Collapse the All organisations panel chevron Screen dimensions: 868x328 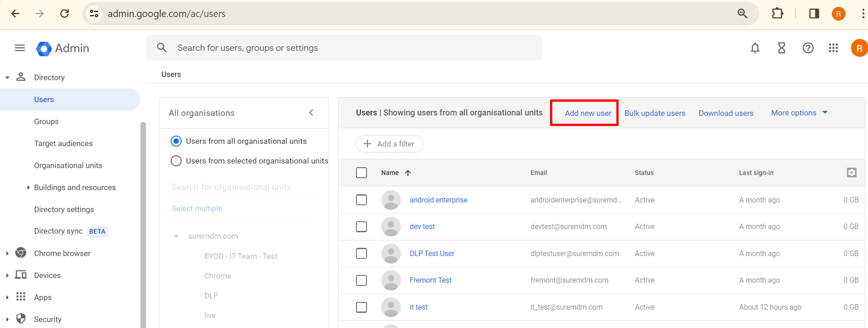pyautogui.click(x=311, y=113)
